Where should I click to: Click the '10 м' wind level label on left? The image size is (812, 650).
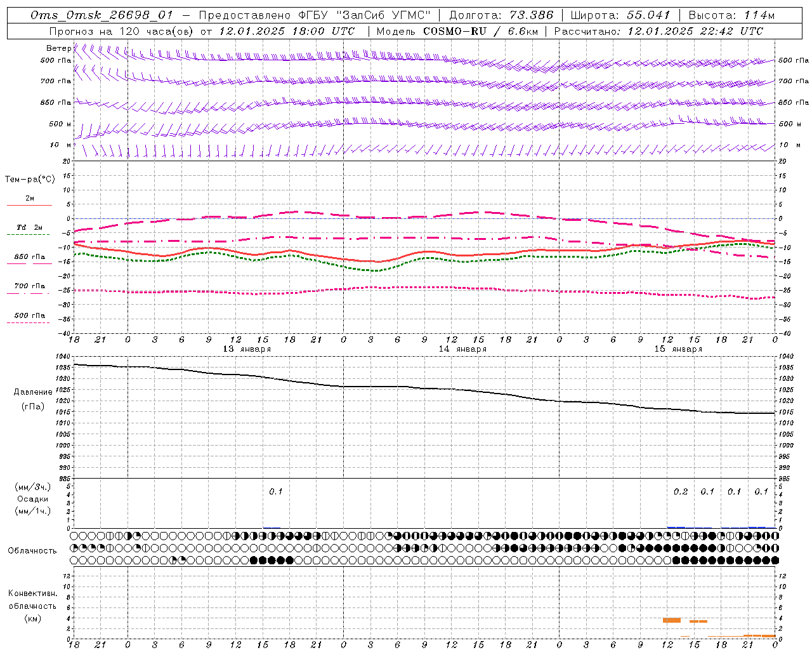[x=60, y=145]
